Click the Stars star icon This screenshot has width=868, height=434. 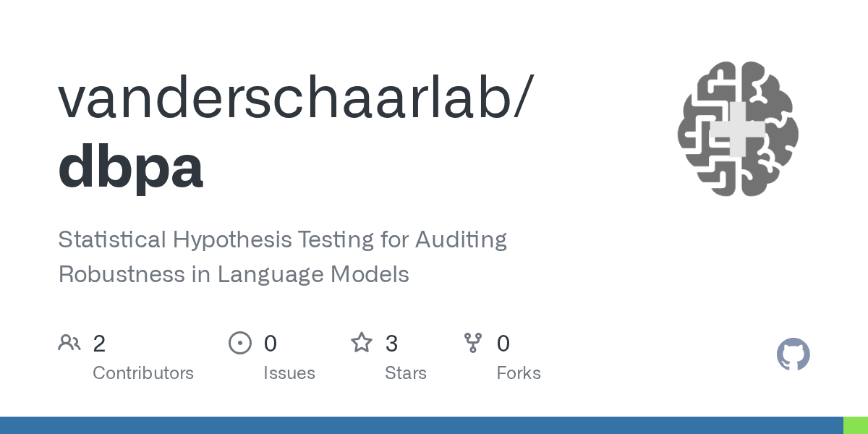pos(362,342)
